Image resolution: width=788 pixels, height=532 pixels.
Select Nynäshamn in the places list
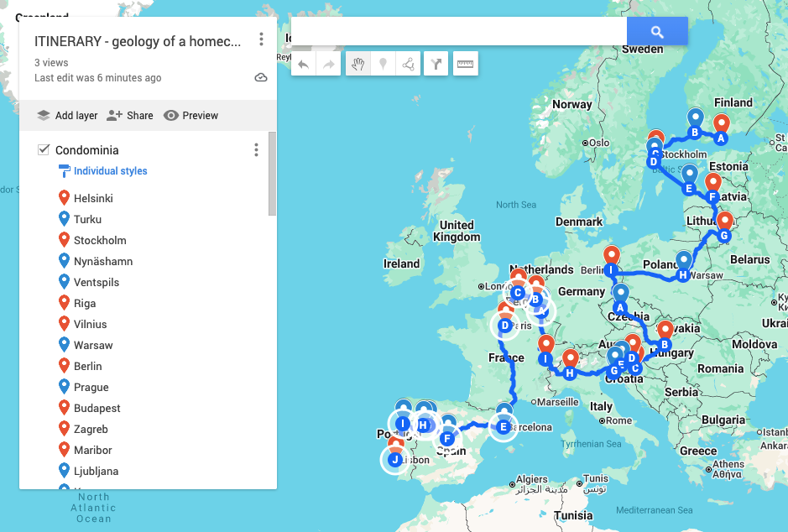coord(103,261)
